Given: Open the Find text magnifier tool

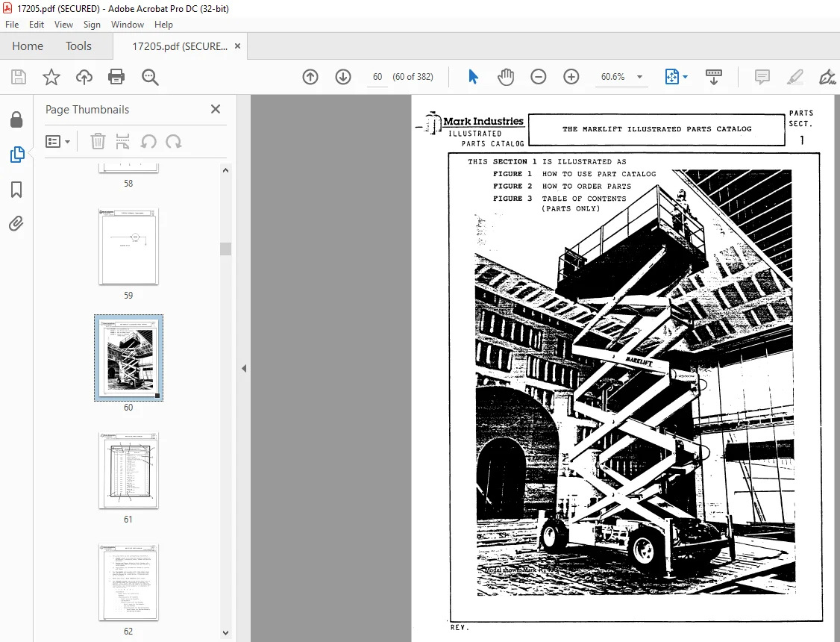Looking at the screenshot, I should [150, 77].
